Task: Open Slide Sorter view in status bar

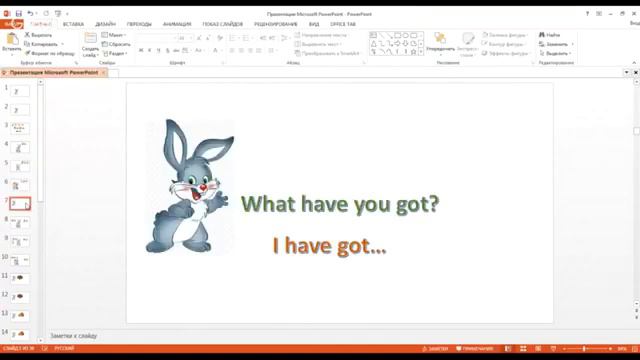Action: (x=523, y=349)
